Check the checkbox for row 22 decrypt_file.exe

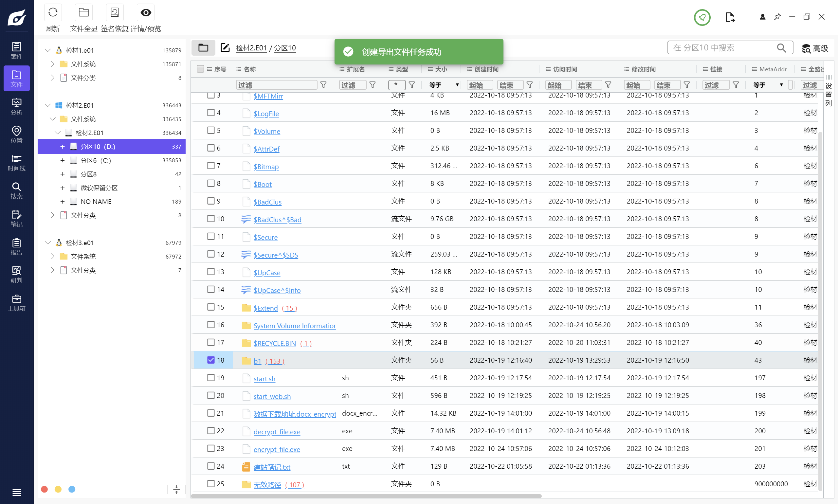coord(211,430)
